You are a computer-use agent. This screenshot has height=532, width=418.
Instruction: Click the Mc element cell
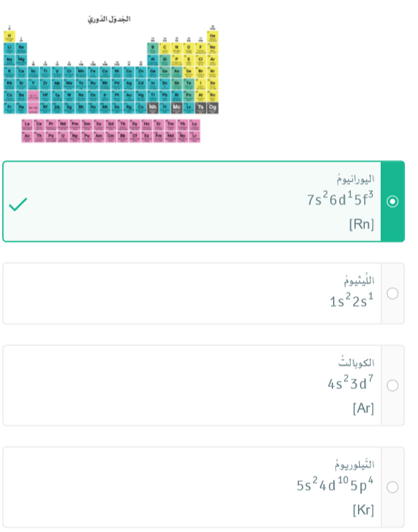177,107
